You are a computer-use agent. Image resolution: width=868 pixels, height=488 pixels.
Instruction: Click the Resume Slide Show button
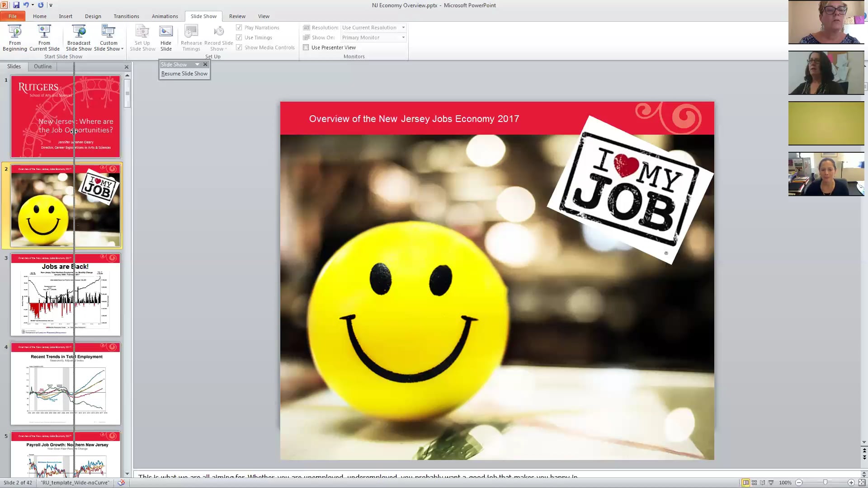pyautogui.click(x=184, y=73)
